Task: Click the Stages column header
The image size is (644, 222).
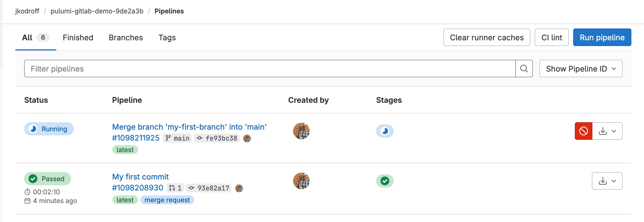Action: tap(389, 100)
